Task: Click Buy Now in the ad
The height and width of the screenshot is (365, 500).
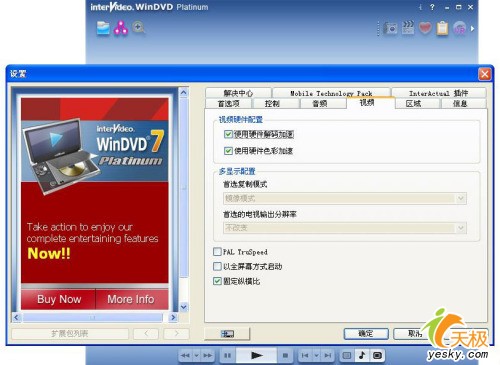Action: point(59,299)
